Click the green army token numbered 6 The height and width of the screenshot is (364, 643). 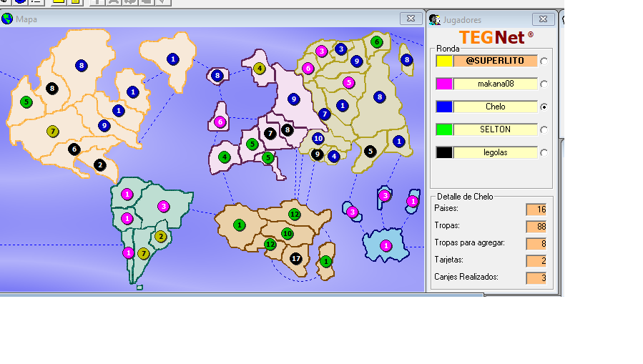click(x=377, y=42)
